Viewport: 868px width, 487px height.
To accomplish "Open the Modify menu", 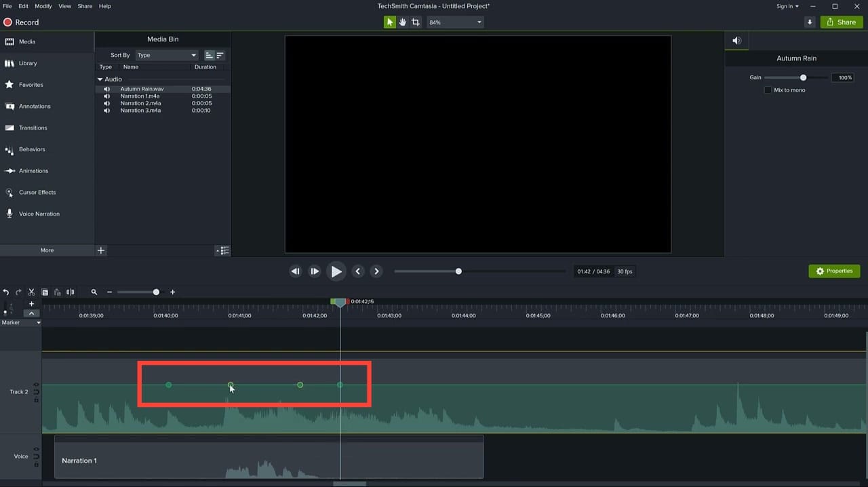I will [43, 6].
